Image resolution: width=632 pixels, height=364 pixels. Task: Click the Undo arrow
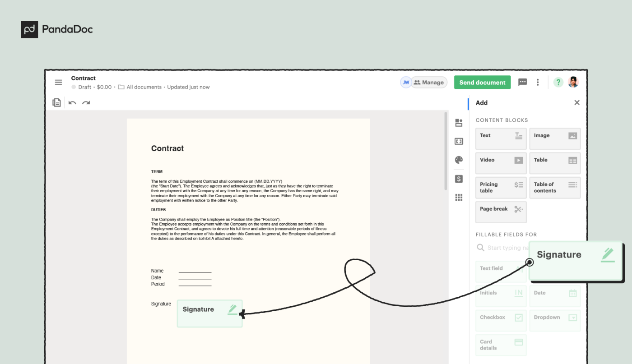(73, 103)
